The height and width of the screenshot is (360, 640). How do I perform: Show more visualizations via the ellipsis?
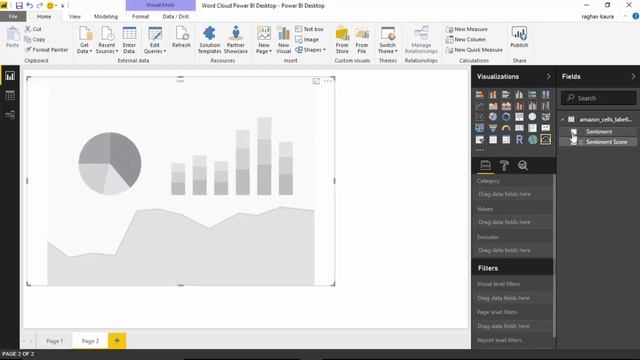(x=480, y=150)
